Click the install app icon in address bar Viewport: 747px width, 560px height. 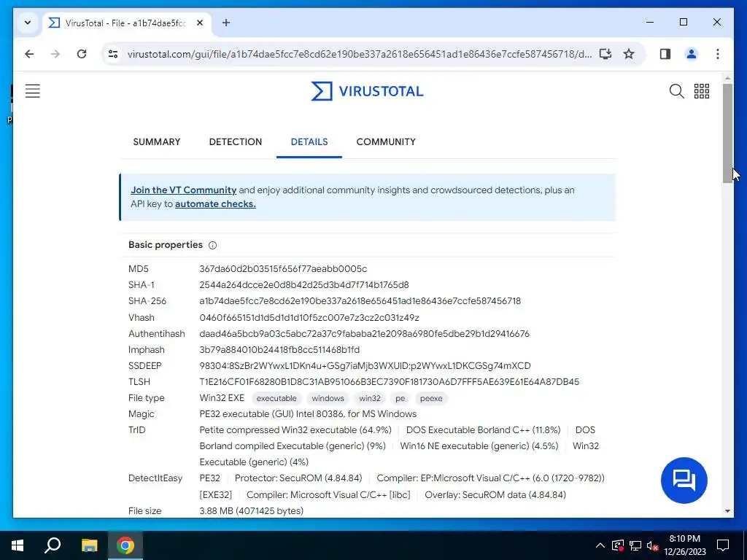605,54
